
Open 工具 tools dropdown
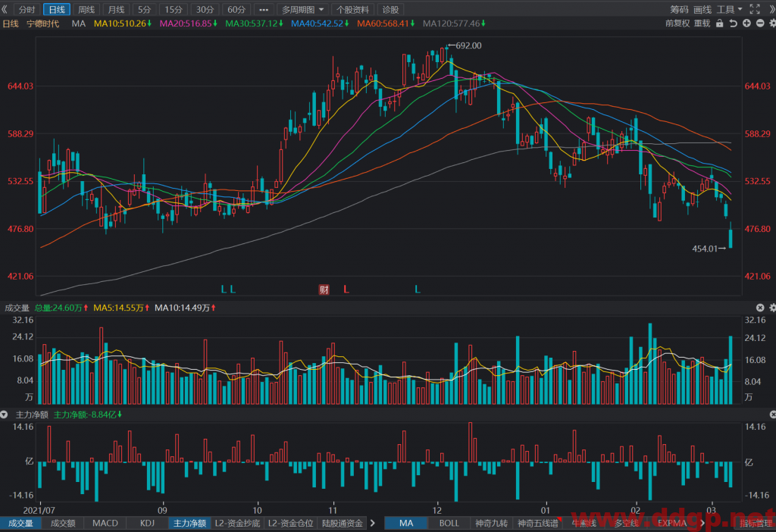(730, 9)
